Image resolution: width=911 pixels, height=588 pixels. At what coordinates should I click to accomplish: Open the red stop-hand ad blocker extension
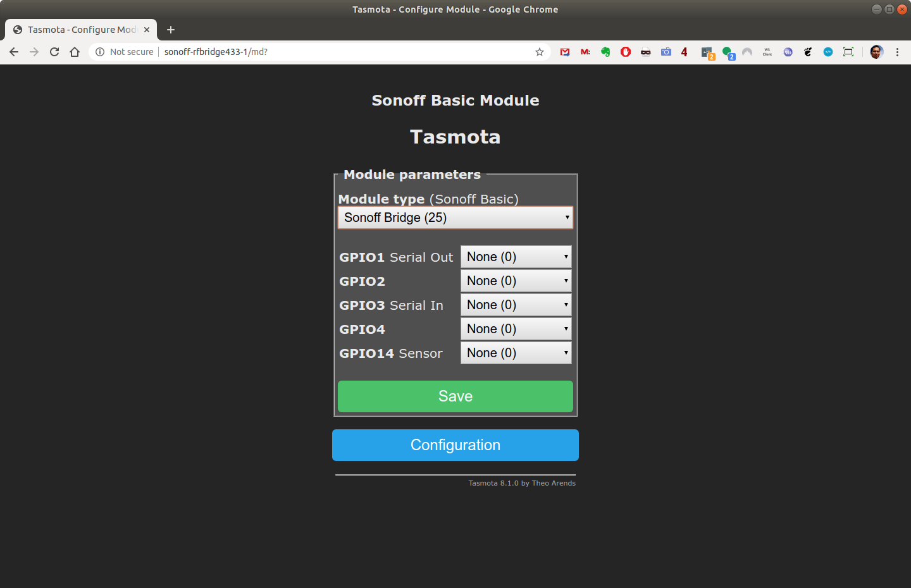point(626,52)
